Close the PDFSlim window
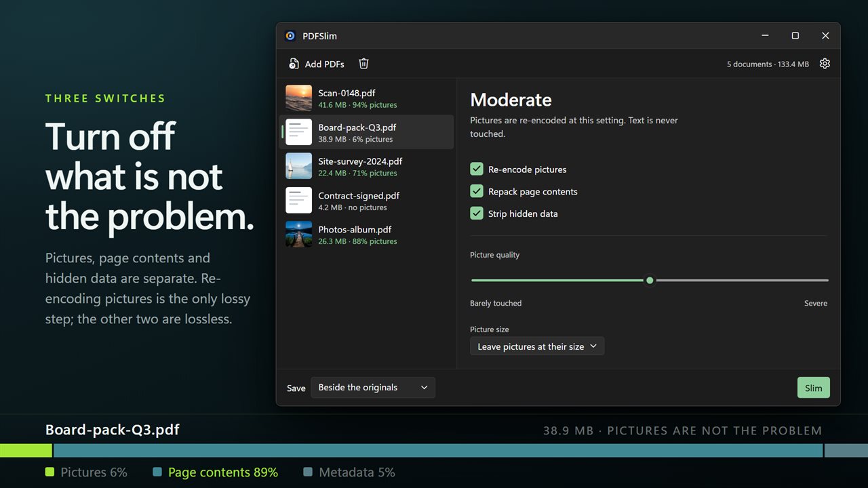The width and height of the screenshot is (868, 488). click(x=825, y=36)
